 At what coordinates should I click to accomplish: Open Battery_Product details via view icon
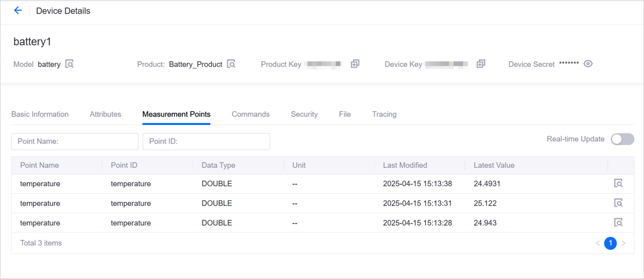point(231,64)
